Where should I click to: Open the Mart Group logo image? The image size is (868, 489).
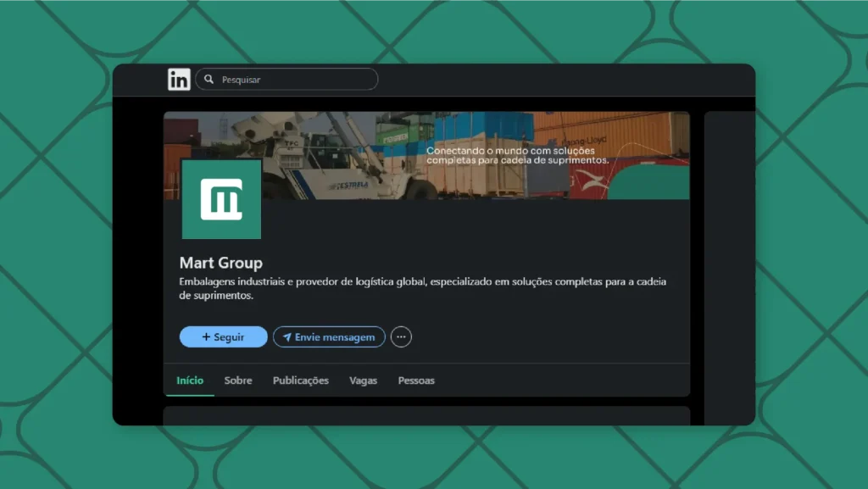[221, 199]
